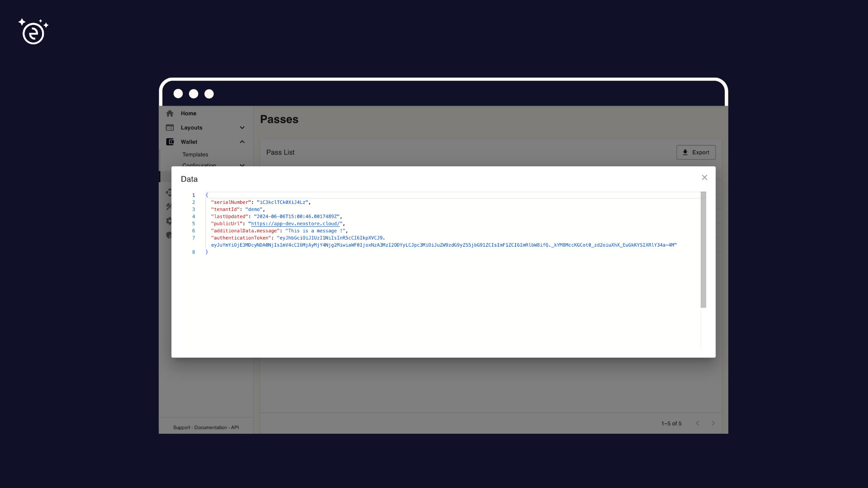Click the Export button
The height and width of the screenshot is (488, 868).
696,152
